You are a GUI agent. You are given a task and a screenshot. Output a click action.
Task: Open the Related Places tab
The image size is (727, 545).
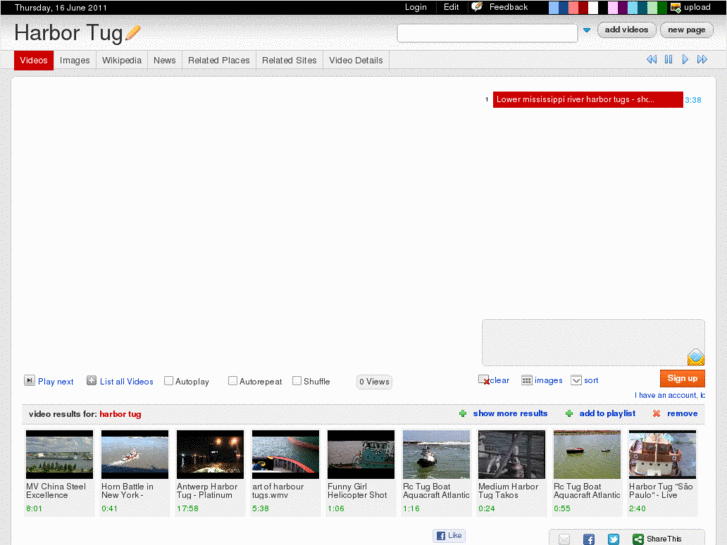tap(219, 60)
